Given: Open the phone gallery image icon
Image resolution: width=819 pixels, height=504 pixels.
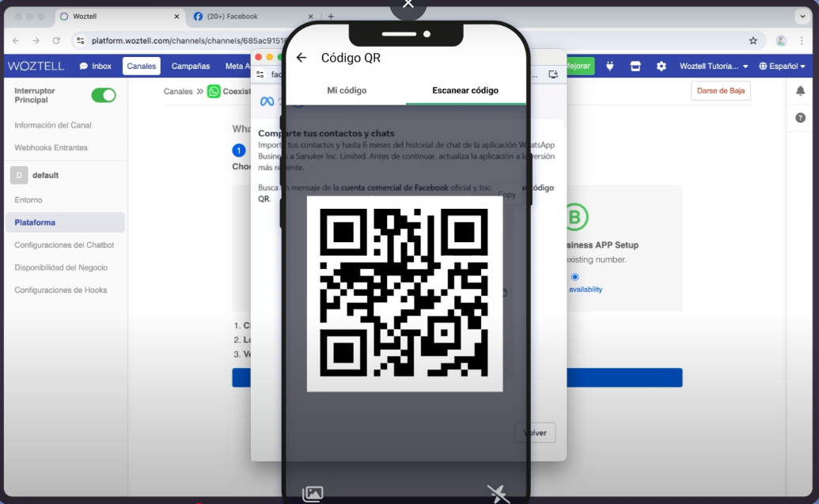Looking at the screenshot, I should click(313, 494).
